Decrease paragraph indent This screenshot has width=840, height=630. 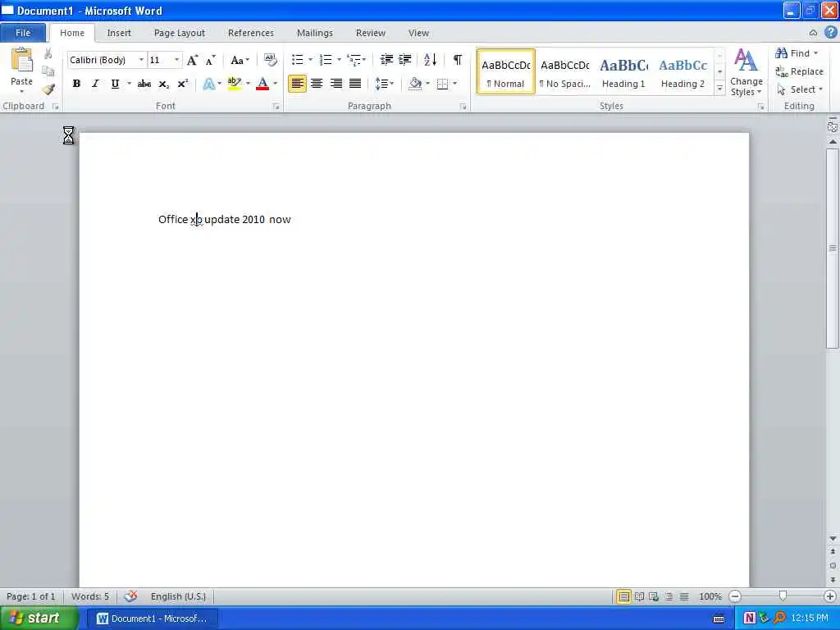pyautogui.click(x=386, y=59)
